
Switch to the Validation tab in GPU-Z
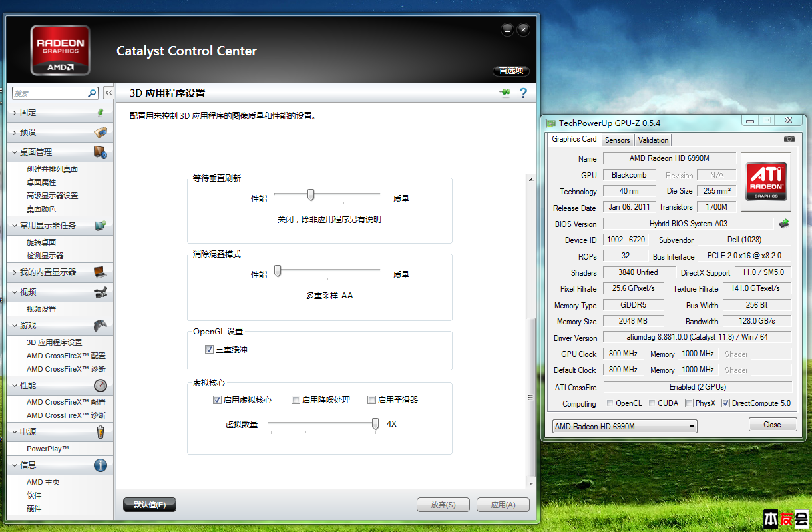coord(653,140)
